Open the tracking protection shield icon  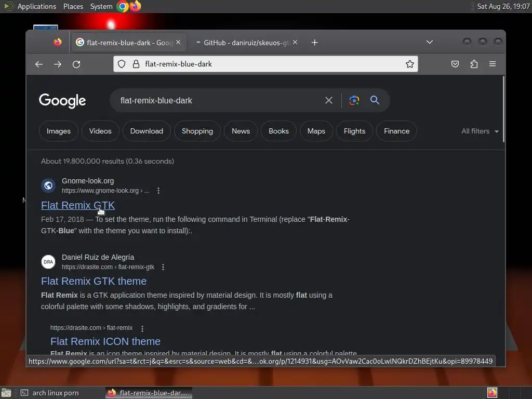click(x=122, y=64)
